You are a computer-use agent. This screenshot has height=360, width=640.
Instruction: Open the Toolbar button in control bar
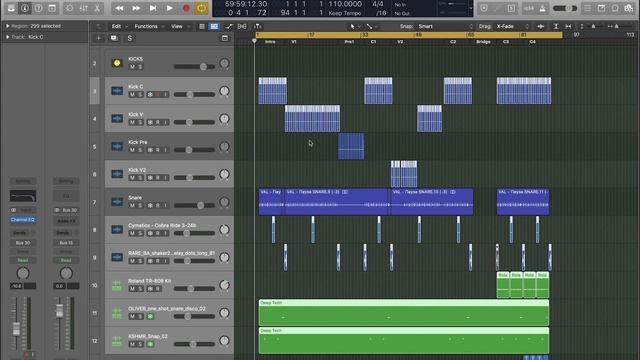click(x=52, y=8)
